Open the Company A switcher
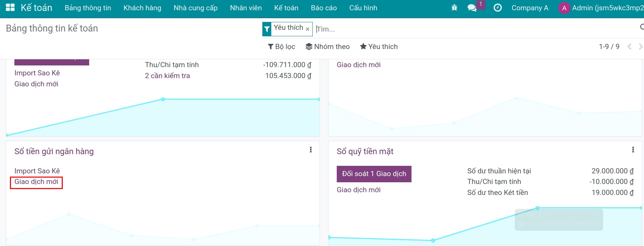This screenshot has width=644, height=246. (x=530, y=8)
